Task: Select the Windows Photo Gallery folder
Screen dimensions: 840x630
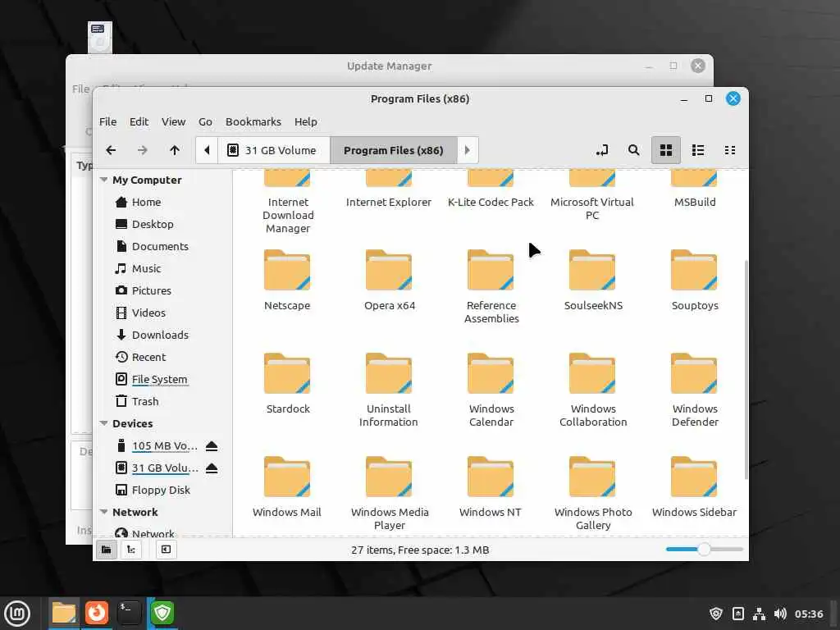Action: coord(593,494)
